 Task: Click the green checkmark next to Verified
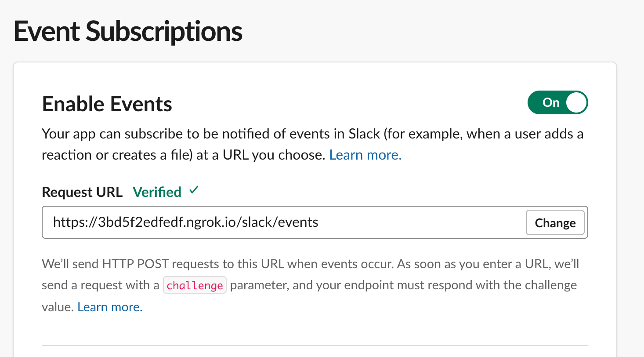pyautogui.click(x=194, y=191)
